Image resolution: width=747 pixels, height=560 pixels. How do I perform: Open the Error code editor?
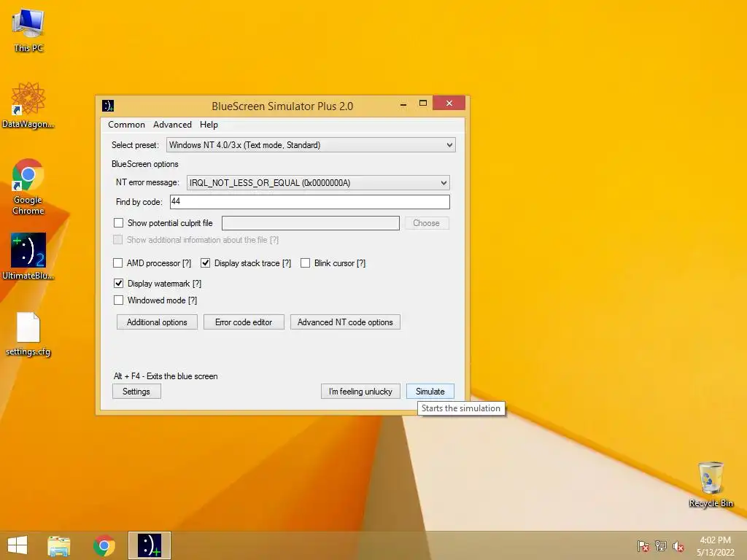[244, 322]
